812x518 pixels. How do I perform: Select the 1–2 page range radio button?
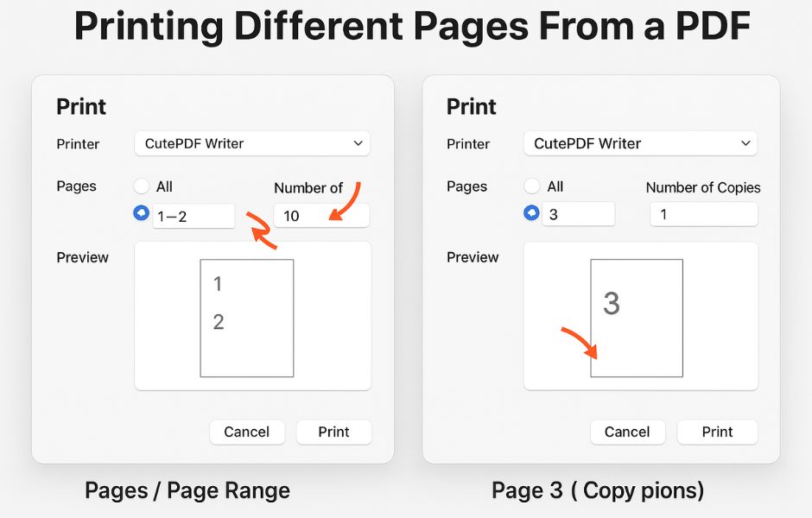[x=142, y=212]
